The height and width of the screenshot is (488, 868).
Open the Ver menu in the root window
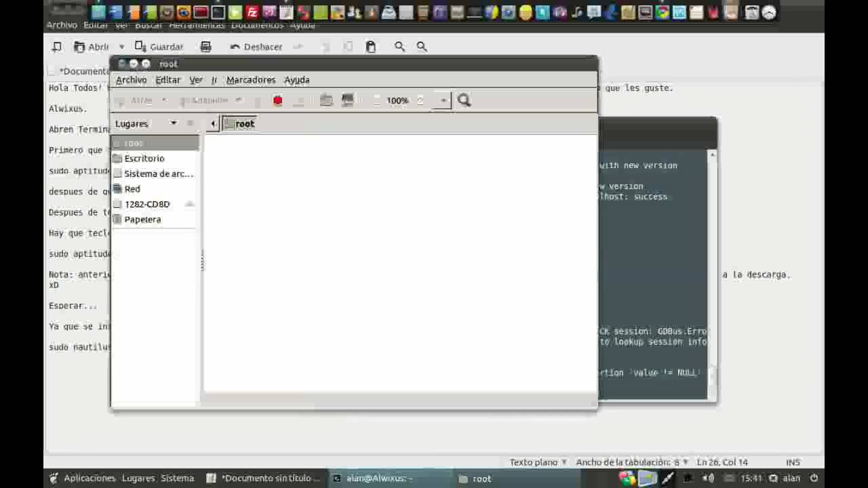[196, 80]
